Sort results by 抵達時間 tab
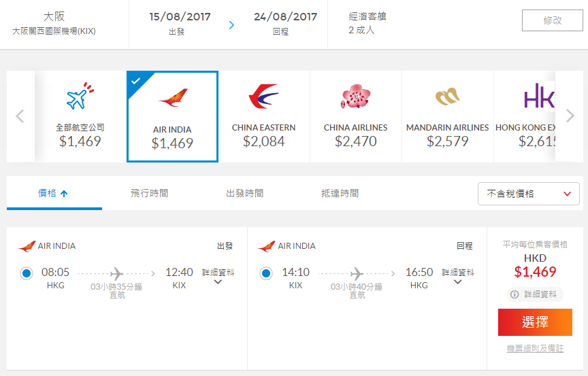This screenshot has height=376, width=588. (x=340, y=193)
